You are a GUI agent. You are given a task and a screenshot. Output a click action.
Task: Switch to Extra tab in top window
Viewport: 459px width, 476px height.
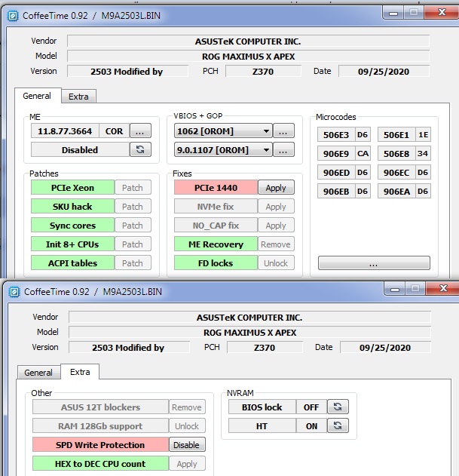click(78, 97)
